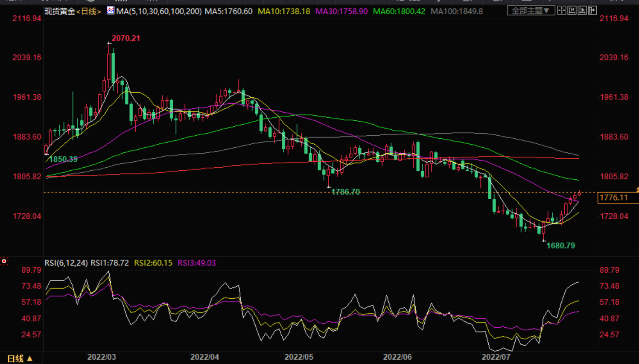The width and height of the screenshot is (639, 364).
Task: Click the red sun marker beside RSI panel
Action: tap(4, 261)
